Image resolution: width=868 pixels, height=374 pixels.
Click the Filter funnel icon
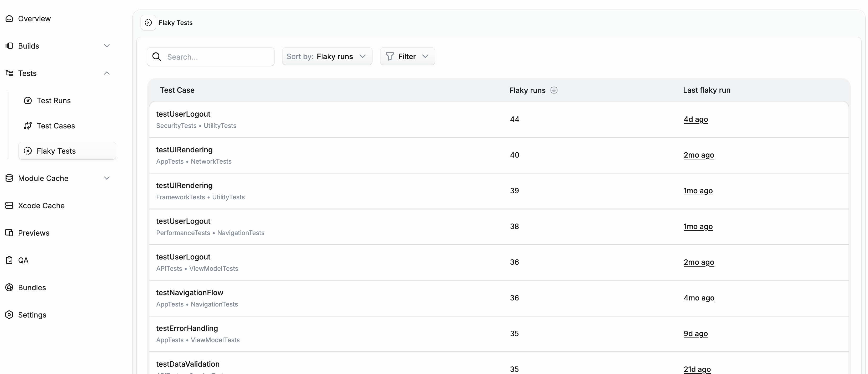point(390,56)
